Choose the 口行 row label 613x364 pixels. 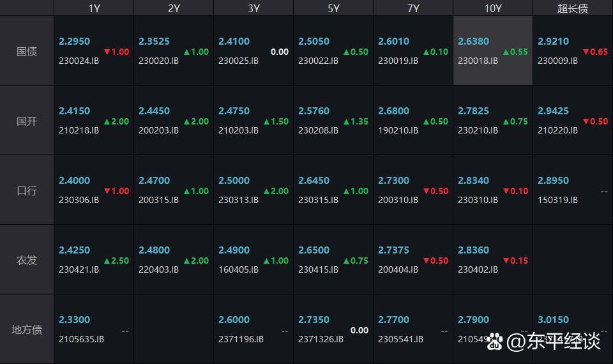27,190
